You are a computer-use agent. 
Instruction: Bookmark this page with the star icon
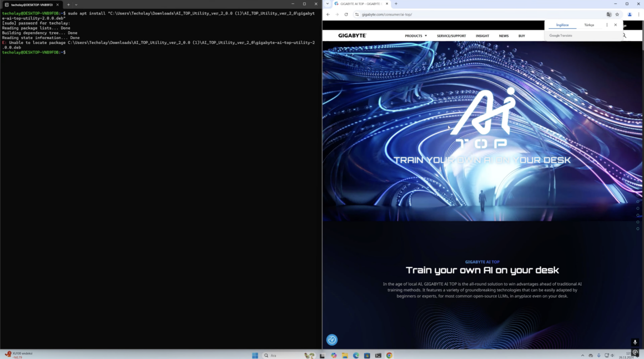pyautogui.click(x=617, y=14)
